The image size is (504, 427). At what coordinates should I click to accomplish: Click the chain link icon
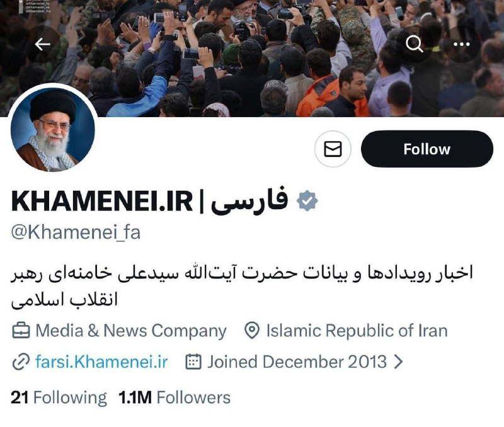click(21, 362)
